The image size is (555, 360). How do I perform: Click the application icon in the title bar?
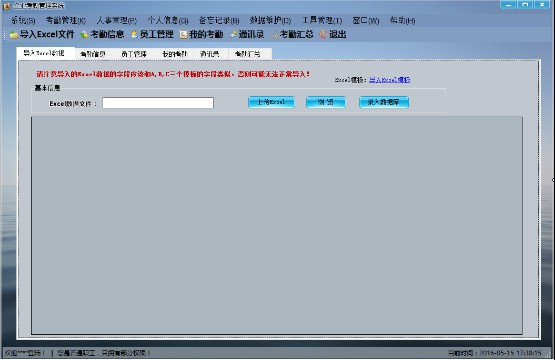click(7, 6)
